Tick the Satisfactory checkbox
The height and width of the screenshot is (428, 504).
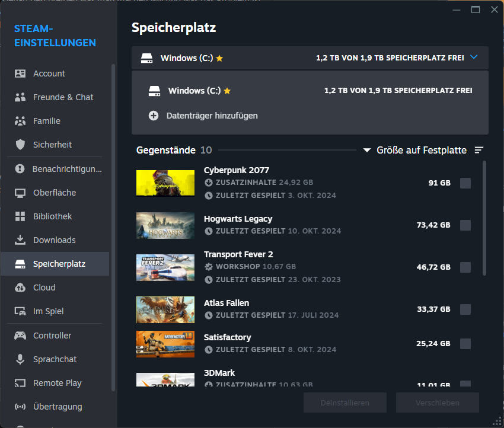point(465,344)
